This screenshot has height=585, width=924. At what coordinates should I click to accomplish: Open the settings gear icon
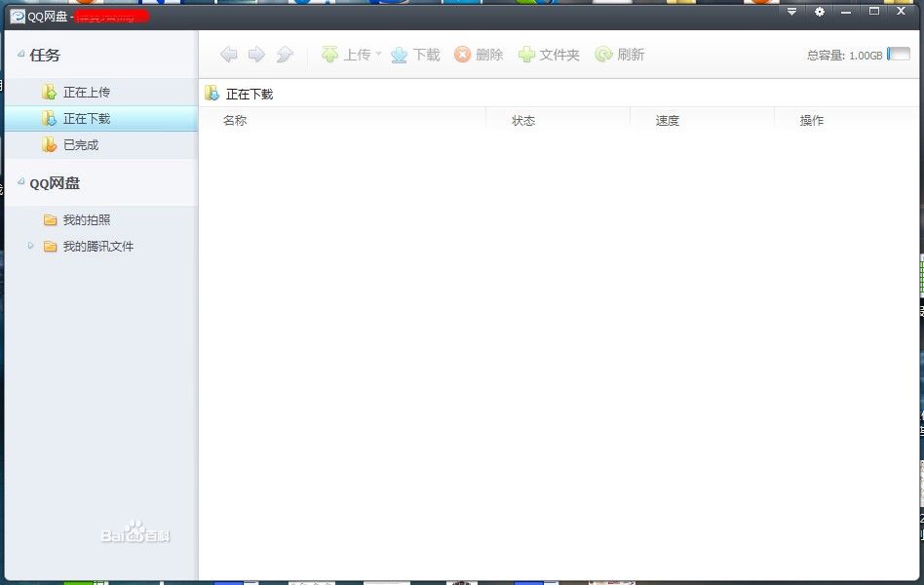820,12
